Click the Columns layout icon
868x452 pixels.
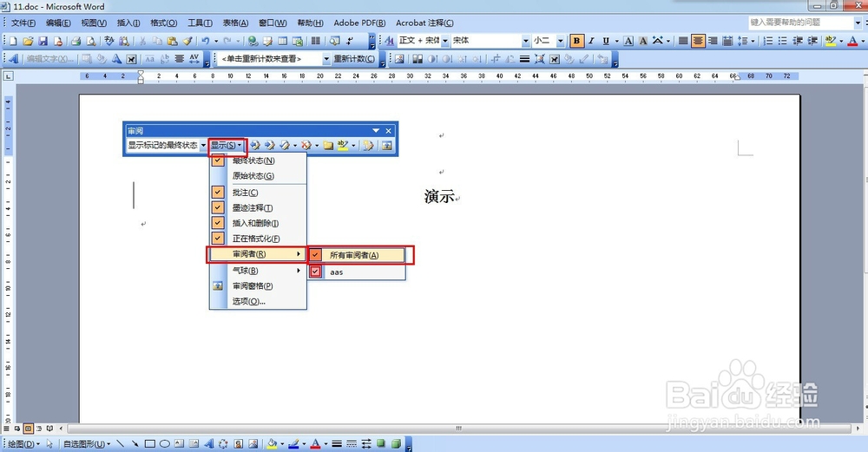coord(316,41)
